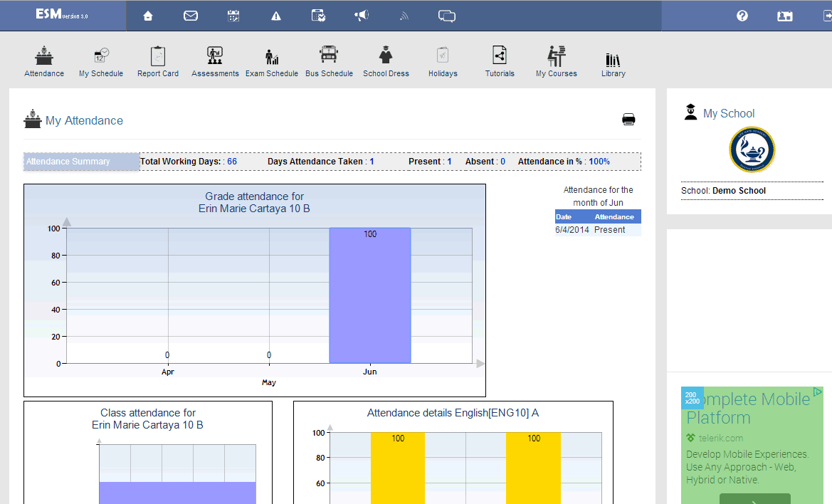Screen dimensions: 832x504
Task: Click the Jun bar in Grade attendance chart
Action: click(x=370, y=295)
